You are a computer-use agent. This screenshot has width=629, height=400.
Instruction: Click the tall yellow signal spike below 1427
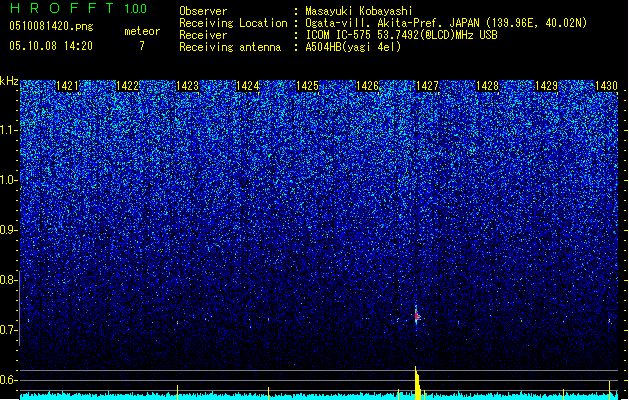pyautogui.click(x=418, y=383)
